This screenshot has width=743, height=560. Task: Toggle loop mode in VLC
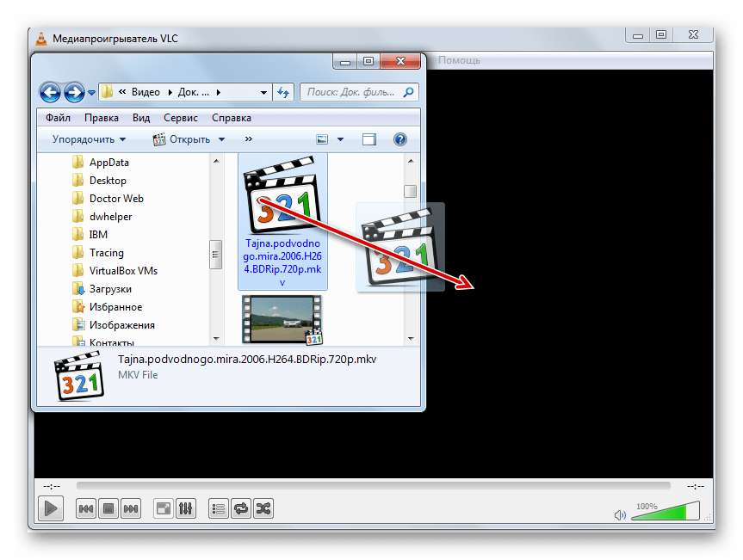tap(241, 509)
